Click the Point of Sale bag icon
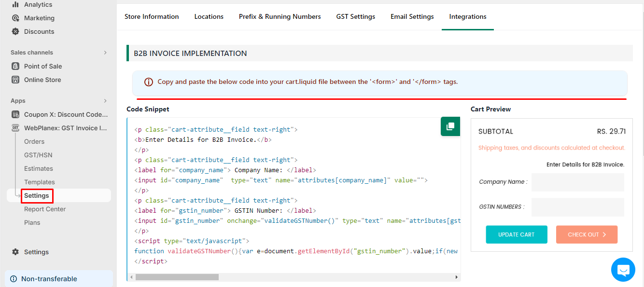The width and height of the screenshot is (644, 287). 15,66
